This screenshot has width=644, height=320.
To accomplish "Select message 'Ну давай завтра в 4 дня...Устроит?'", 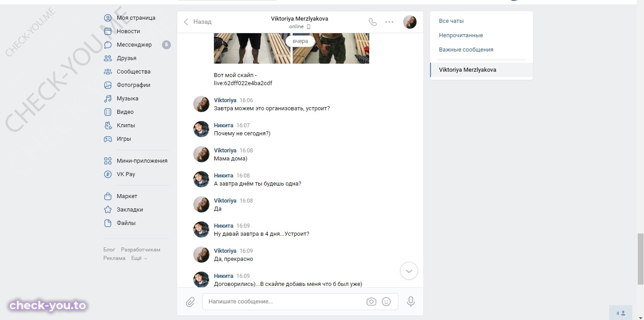I will click(261, 234).
